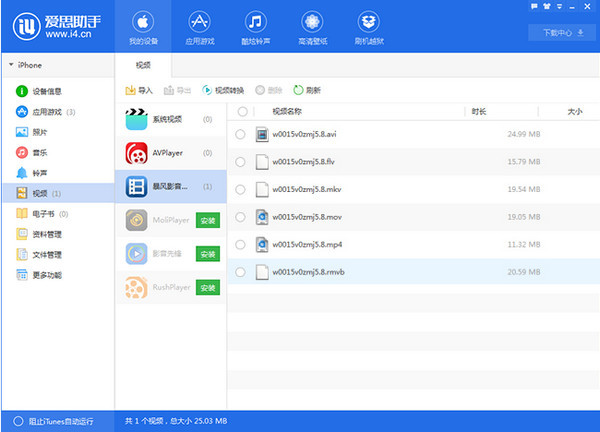The height and width of the screenshot is (432, 600).
Task: Select 系统视频 system videos category
Action: click(171, 119)
